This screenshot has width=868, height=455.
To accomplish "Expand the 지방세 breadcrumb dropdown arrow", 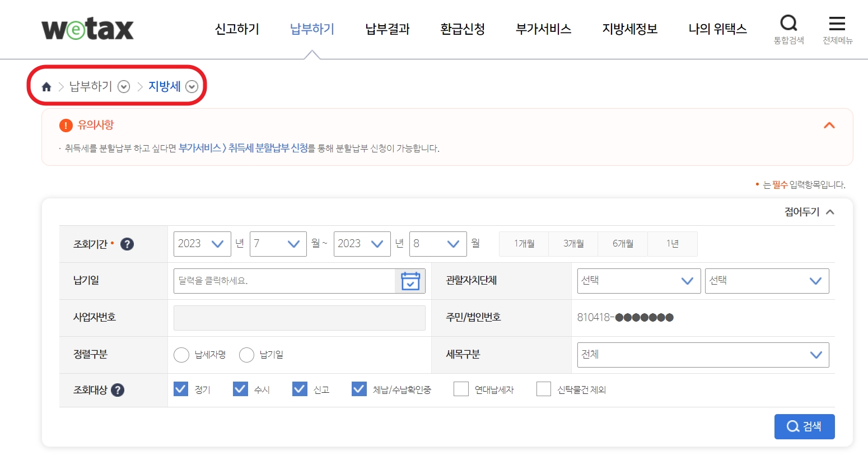I will 193,87.
